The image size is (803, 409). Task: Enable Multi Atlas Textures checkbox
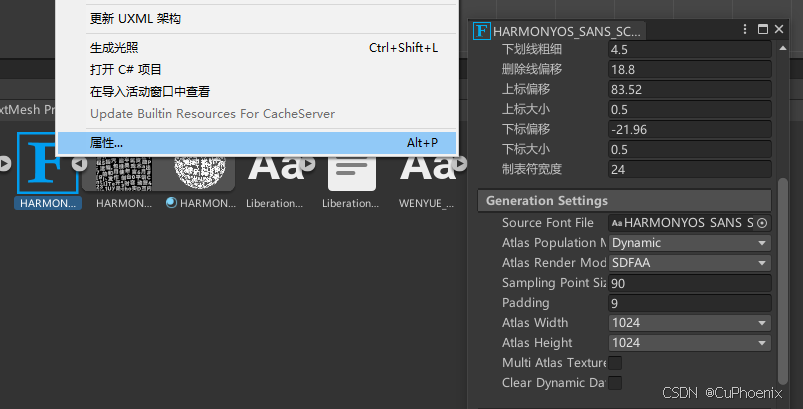[615, 363]
